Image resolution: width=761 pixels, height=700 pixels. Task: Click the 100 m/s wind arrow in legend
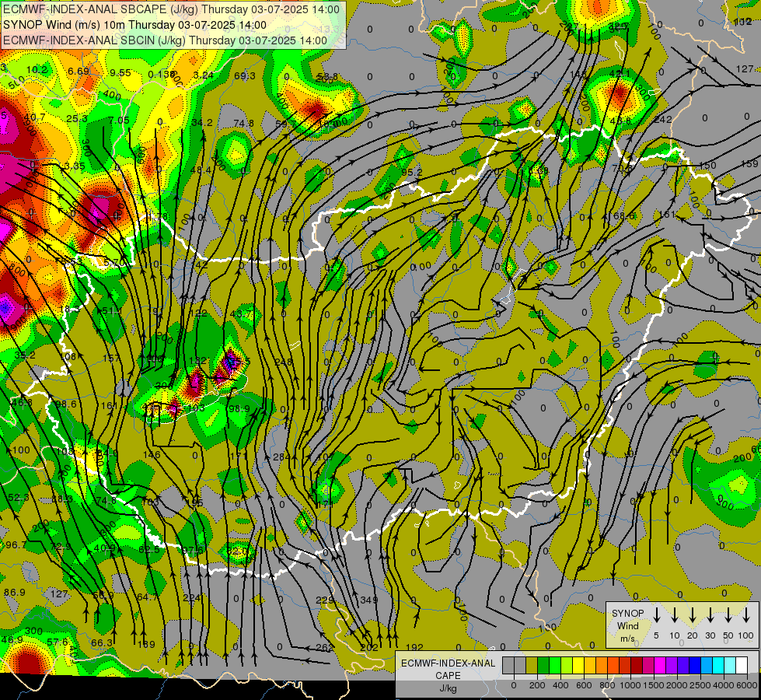pos(746,615)
